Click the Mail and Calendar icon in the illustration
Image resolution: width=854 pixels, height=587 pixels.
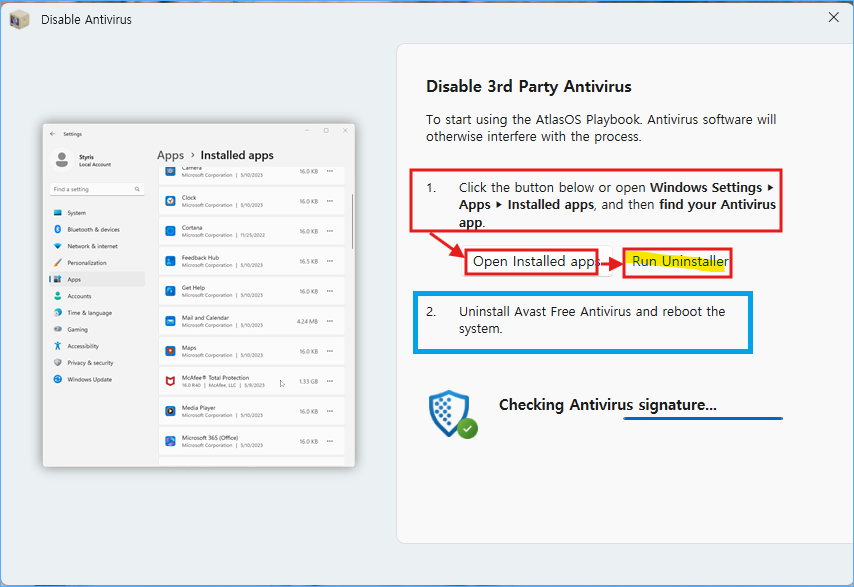tap(170, 321)
